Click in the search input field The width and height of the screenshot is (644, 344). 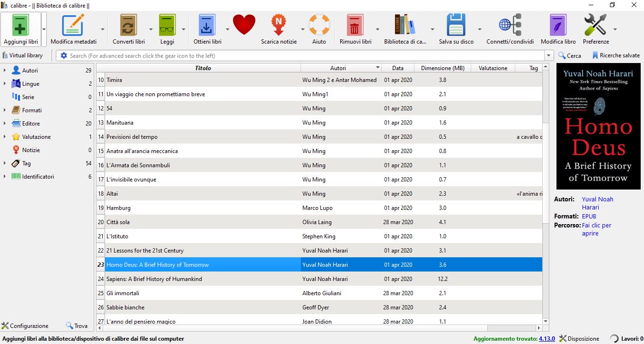[306, 56]
